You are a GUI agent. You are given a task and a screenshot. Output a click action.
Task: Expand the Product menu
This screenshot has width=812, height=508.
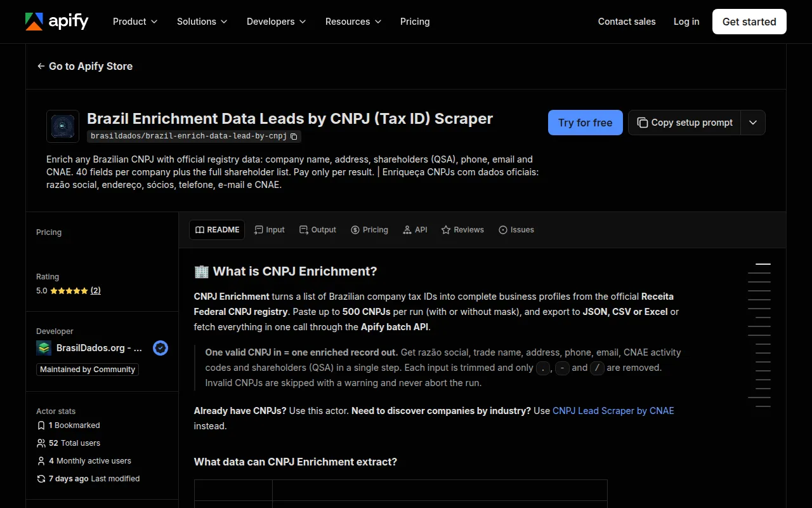[x=135, y=22]
